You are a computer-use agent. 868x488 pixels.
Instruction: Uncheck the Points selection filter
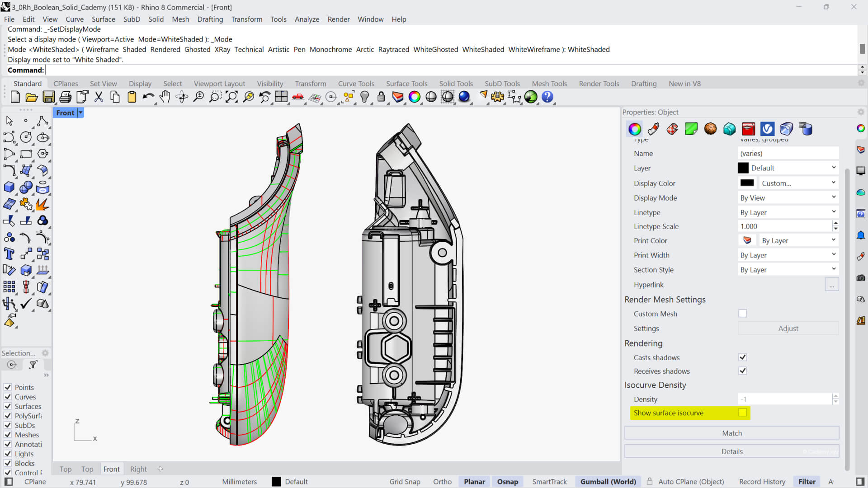(x=8, y=387)
